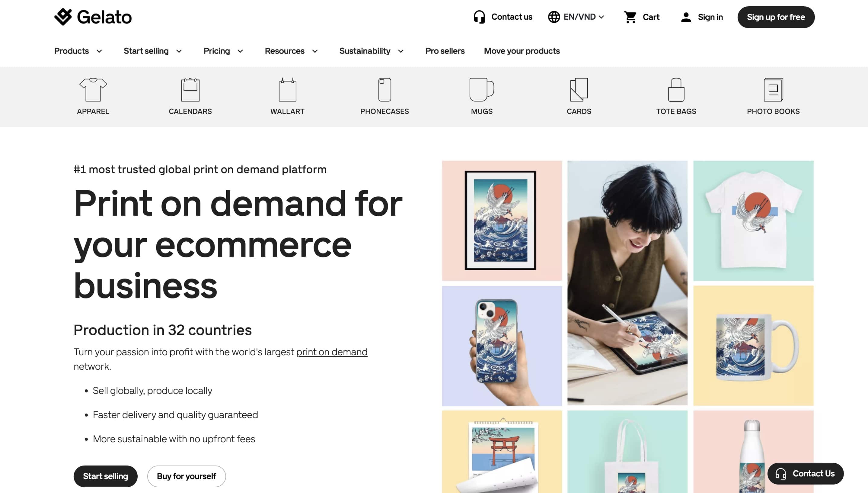Click the wall calendar product thumbnail
Screen dimensions: 868x493
(502, 452)
